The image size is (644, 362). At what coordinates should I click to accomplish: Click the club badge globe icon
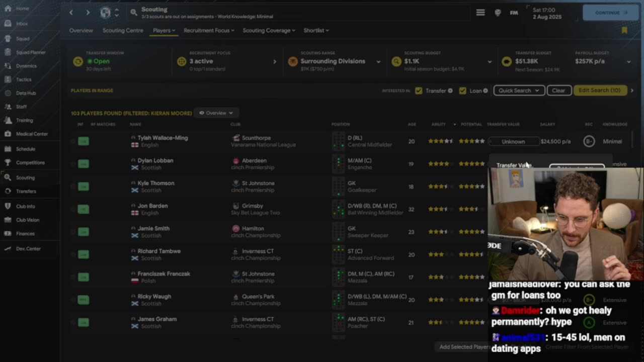(x=105, y=13)
